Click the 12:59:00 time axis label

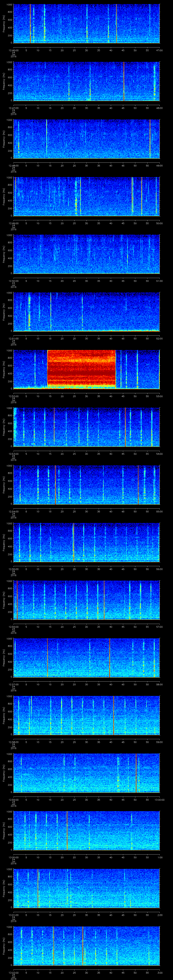14,800
